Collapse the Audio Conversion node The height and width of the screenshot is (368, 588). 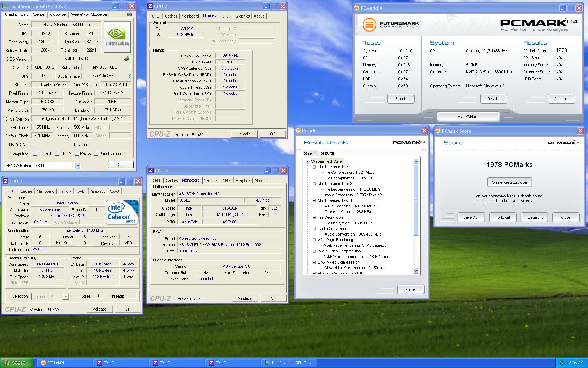(314, 229)
